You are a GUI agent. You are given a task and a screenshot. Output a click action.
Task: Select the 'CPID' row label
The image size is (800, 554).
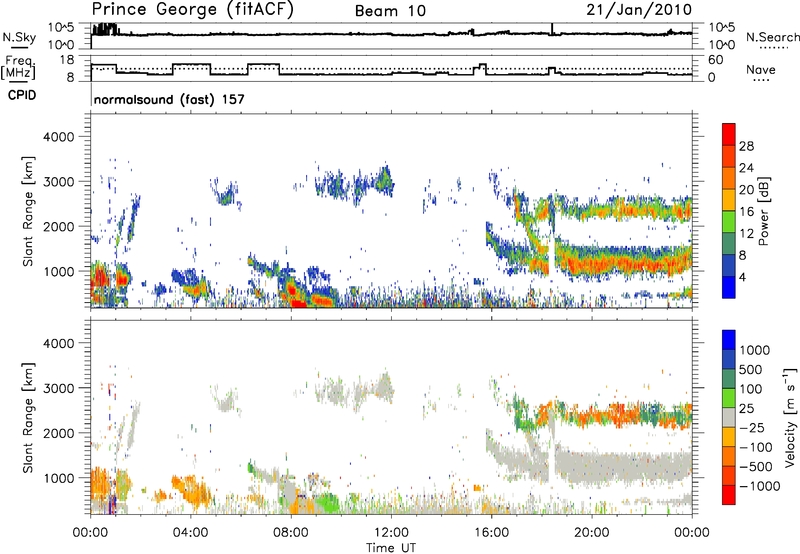point(22,95)
